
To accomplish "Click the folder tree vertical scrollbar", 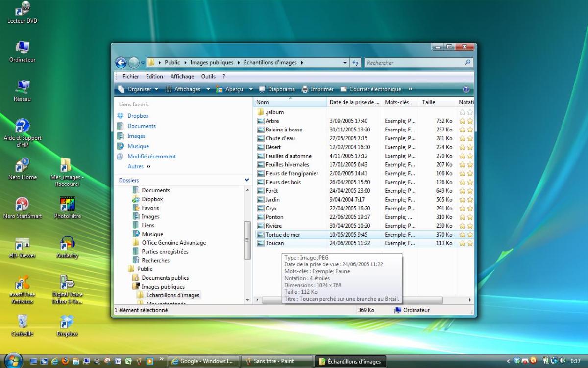I will (247, 240).
